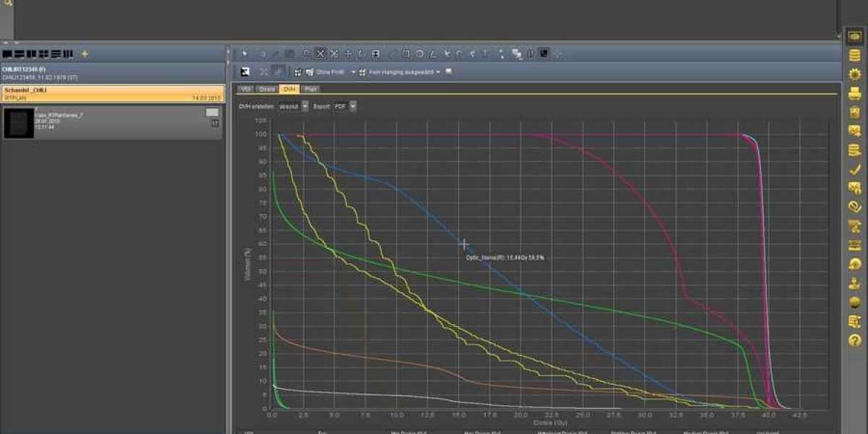868x434 pixels.
Task: Click the ellipse measurement tool icon
Action: [x=420, y=54]
